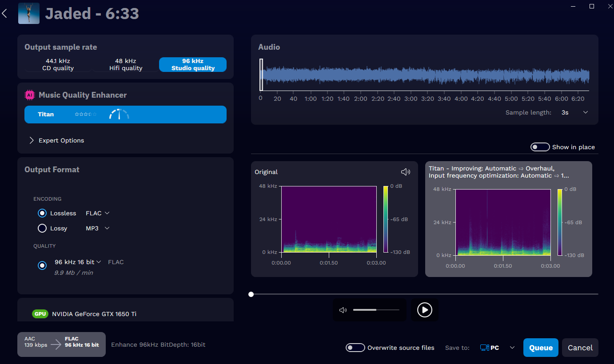Screen dimensions: 614x364
Task: Toggle Overwrite source files
Action: point(355,348)
